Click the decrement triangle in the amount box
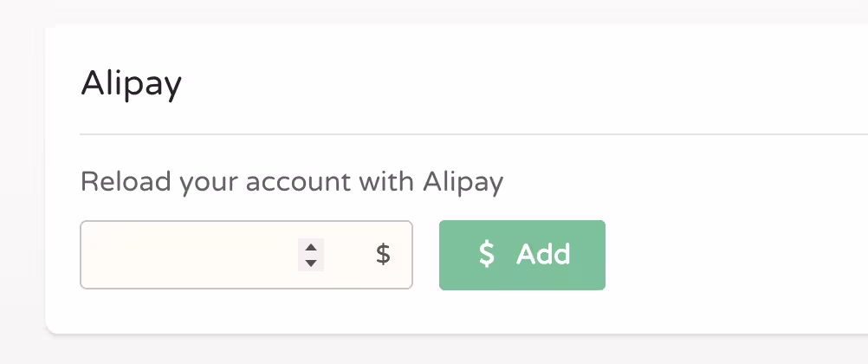The image size is (868, 364). tap(311, 263)
